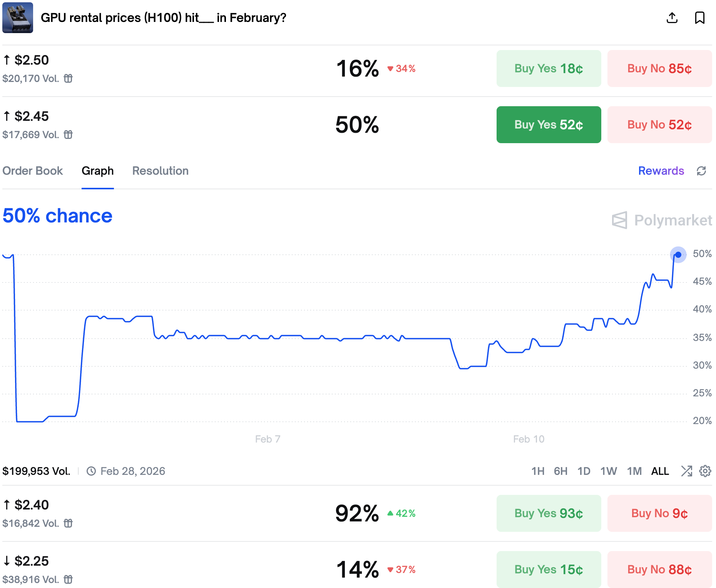Set chart time range to 1D
The width and height of the screenshot is (716, 588).
pyautogui.click(x=584, y=471)
